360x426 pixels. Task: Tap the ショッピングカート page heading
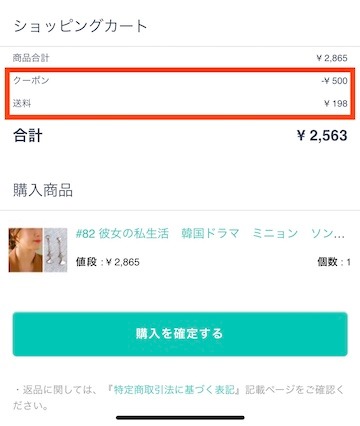(x=80, y=26)
